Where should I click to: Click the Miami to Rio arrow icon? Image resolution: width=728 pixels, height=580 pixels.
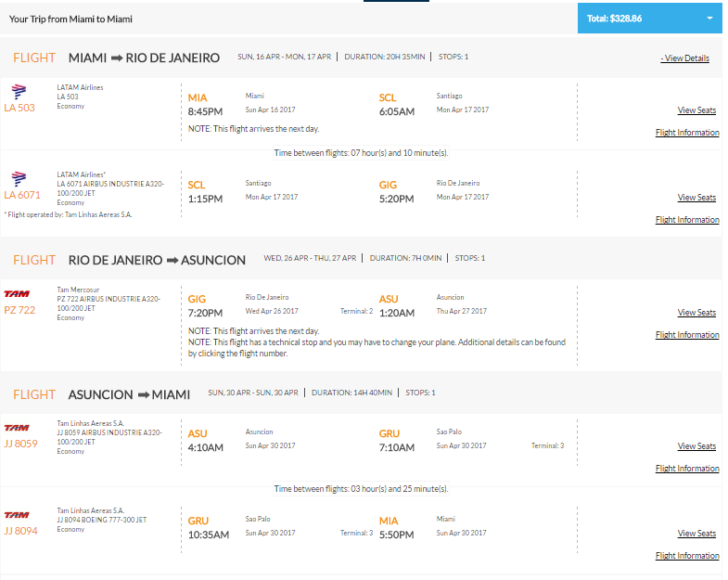tap(117, 58)
